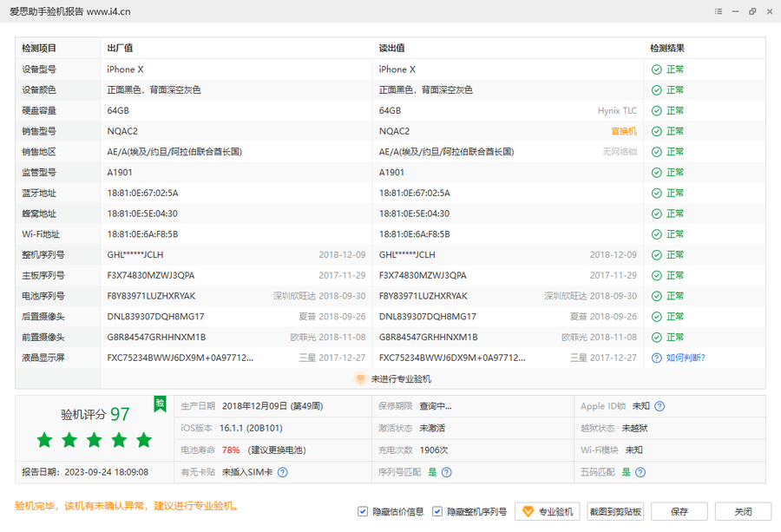Open the title bar list menu icon
Screen dimensions: 781x532
coord(719,11)
